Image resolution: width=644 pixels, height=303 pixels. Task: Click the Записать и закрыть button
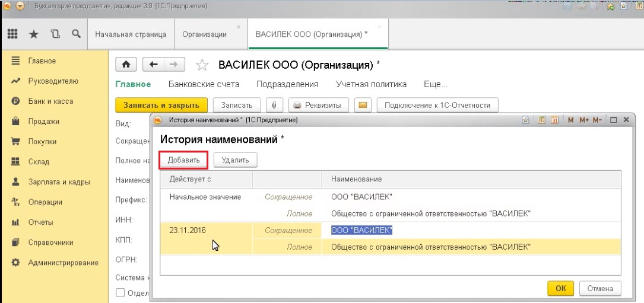(x=161, y=105)
